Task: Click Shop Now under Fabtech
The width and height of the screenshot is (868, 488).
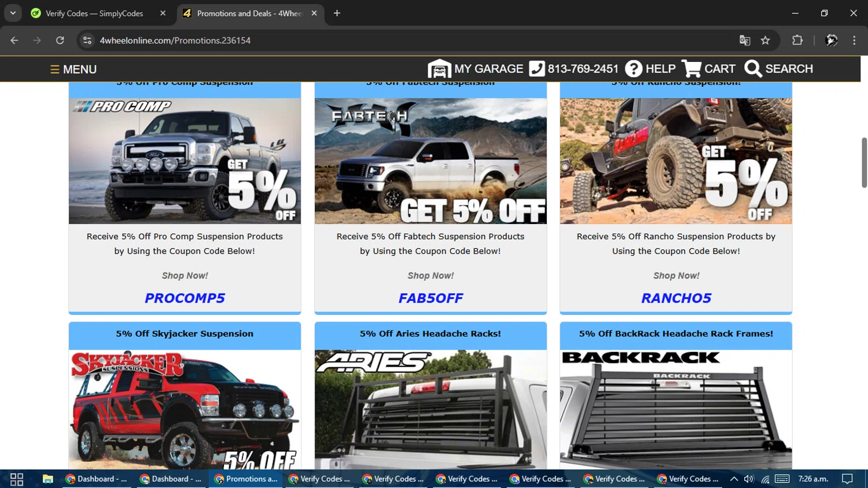Action: [431, 276]
